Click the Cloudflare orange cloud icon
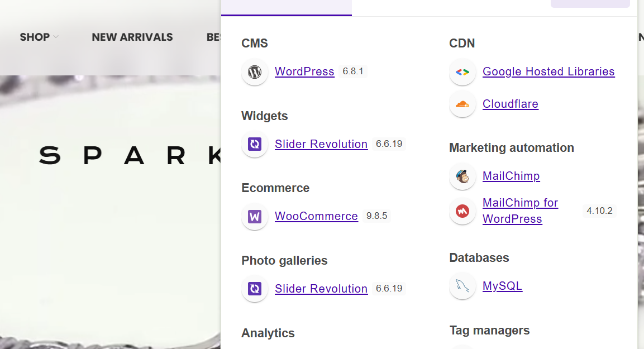The width and height of the screenshot is (644, 349). pyautogui.click(x=462, y=104)
